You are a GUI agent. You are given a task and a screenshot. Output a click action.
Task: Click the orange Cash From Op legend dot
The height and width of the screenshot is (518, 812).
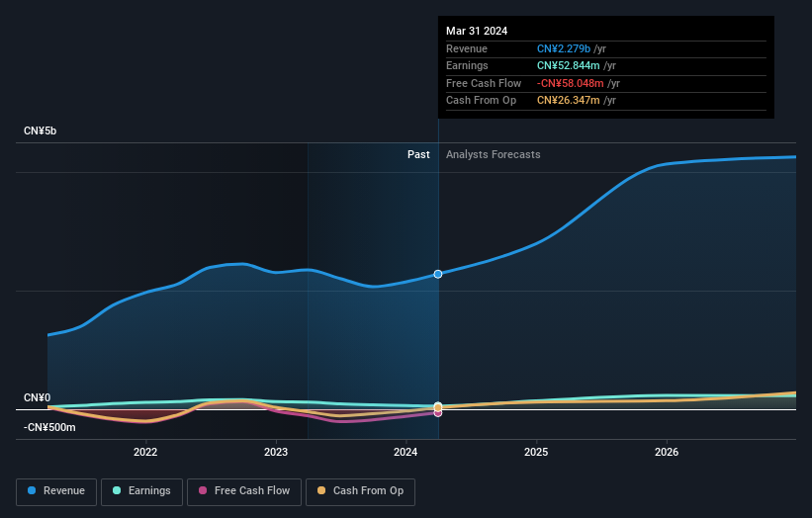click(321, 490)
